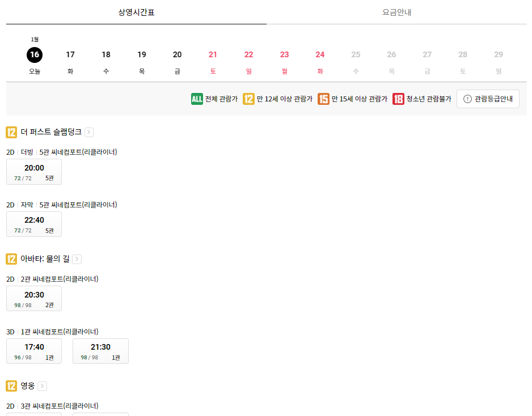Viewport: 532px width, 416px height.
Task: Click 12 rating badge beside 아바타: 물의 길
Action: [11, 259]
